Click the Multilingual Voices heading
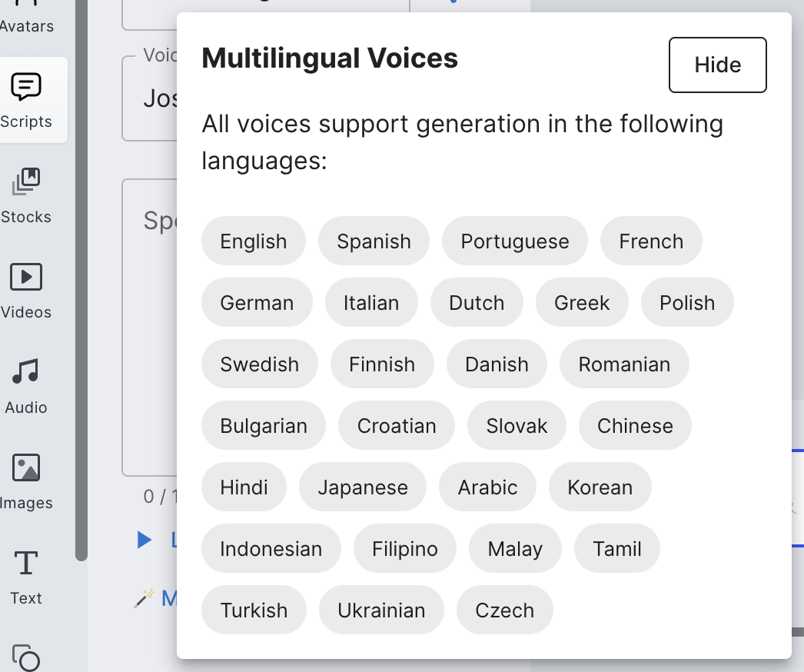804x672 pixels. [x=330, y=58]
